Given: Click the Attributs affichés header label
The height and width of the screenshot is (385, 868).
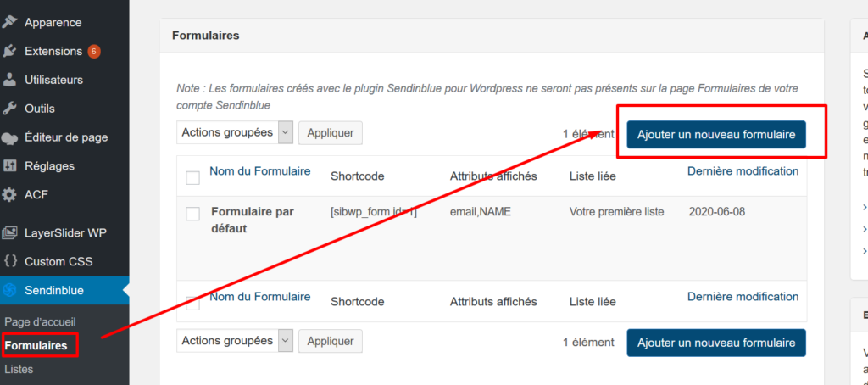Looking at the screenshot, I should pyautogui.click(x=493, y=176).
